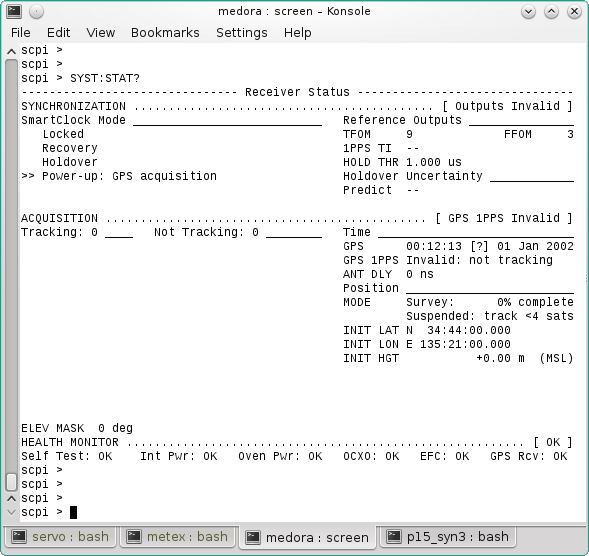Click the Locked mode line
Screen dimensions: 589x556
coord(63,134)
